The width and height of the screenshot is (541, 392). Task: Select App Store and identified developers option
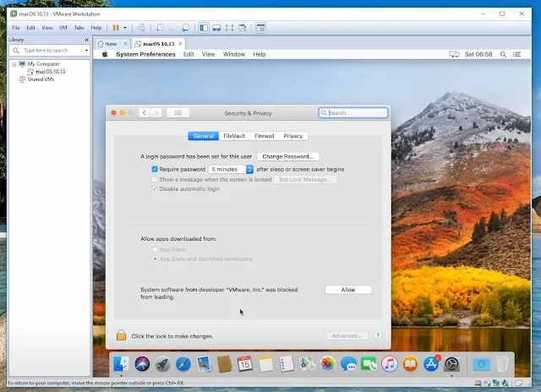(155, 259)
